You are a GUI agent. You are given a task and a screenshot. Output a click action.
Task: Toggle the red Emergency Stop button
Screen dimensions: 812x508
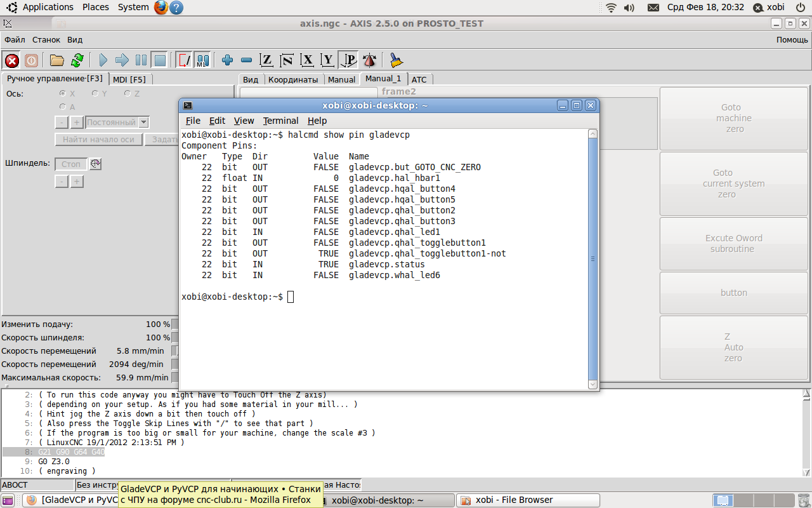point(12,60)
